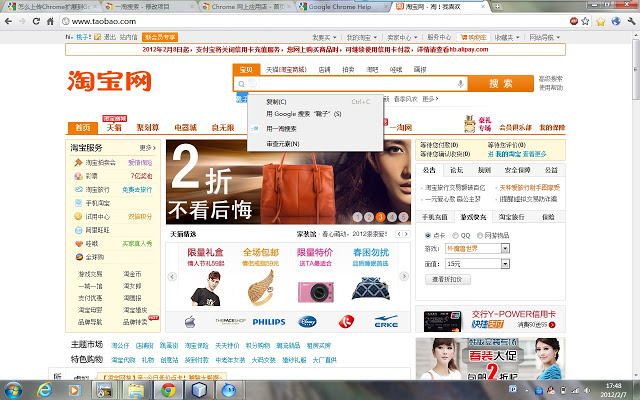The image size is (640, 400).
Task: Open the browser home page icon
Action: [x=50, y=21]
